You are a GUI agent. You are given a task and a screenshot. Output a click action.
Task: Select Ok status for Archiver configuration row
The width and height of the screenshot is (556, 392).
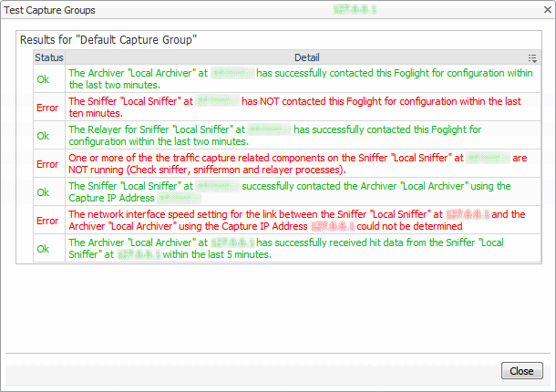coord(43,79)
